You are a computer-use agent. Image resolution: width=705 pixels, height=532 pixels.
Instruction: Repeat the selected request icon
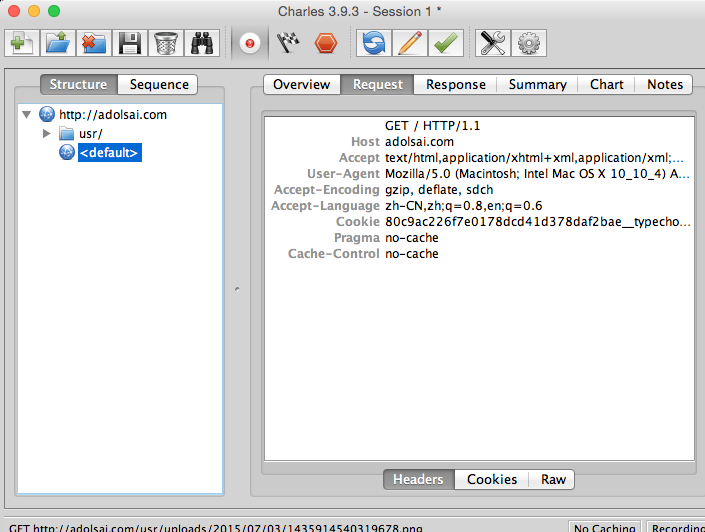point(374,43)
